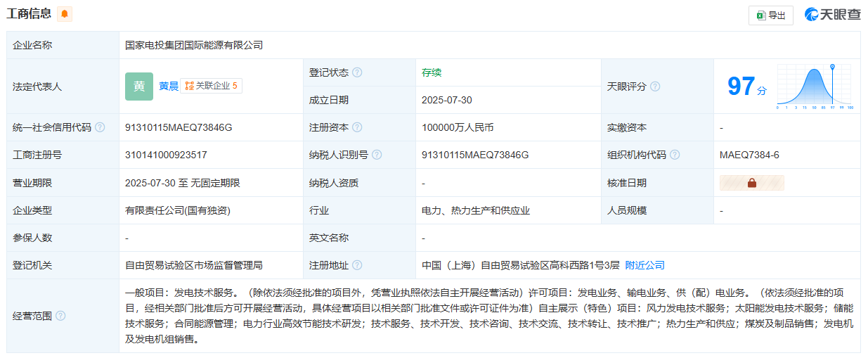This screenshot has height=358, width=868.
Task: Click help icon next to 经营范围
Action: pyautogui.click(x=60, y=316)
